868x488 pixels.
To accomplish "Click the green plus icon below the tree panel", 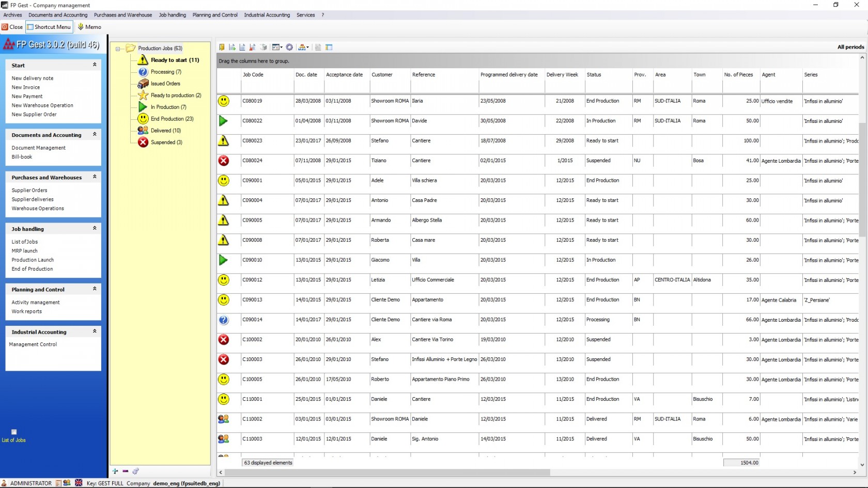I will pyautogui.click(x=115, y=471).
